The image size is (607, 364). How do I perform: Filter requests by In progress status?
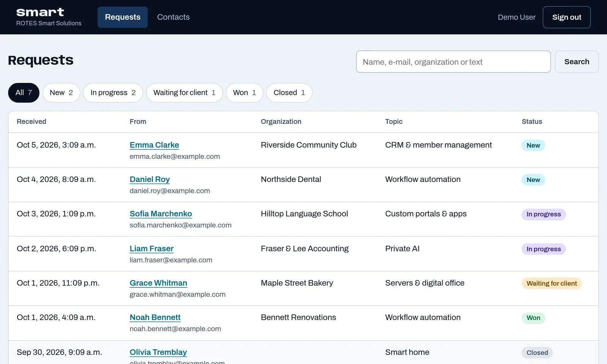pos(113,93)
